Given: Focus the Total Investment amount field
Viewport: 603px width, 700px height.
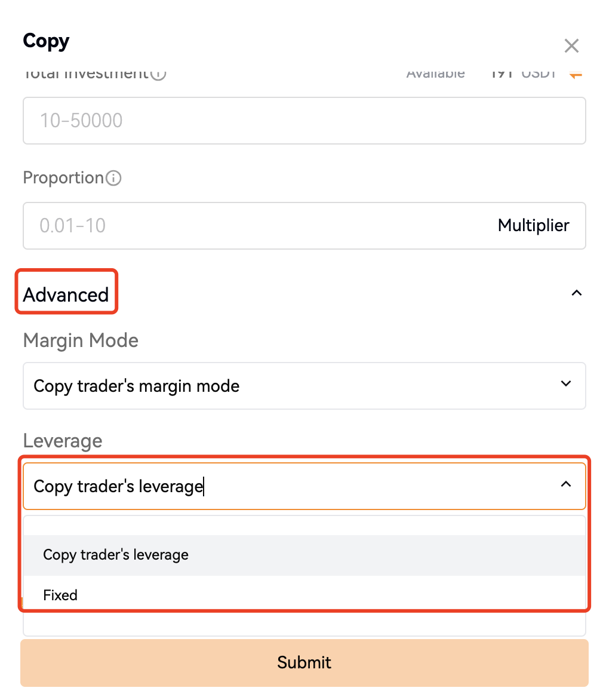Looking at the screenshot, I should (x=303, y=121).
